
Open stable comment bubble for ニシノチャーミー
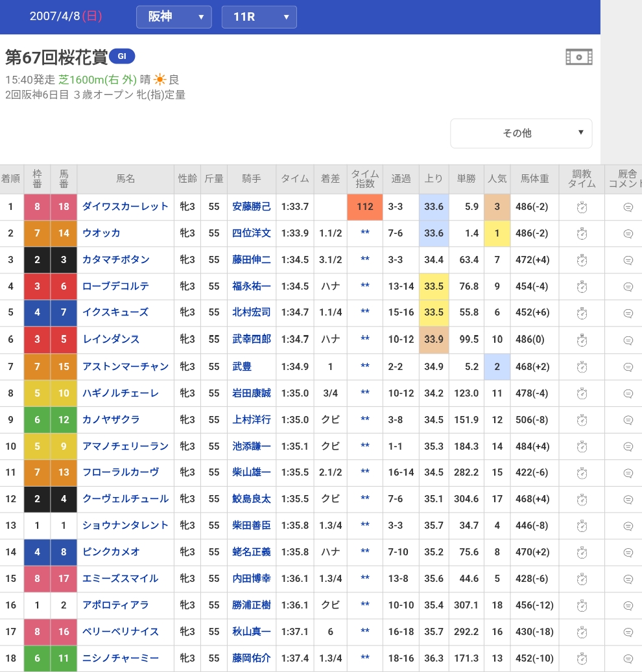(x=628, y=659)
